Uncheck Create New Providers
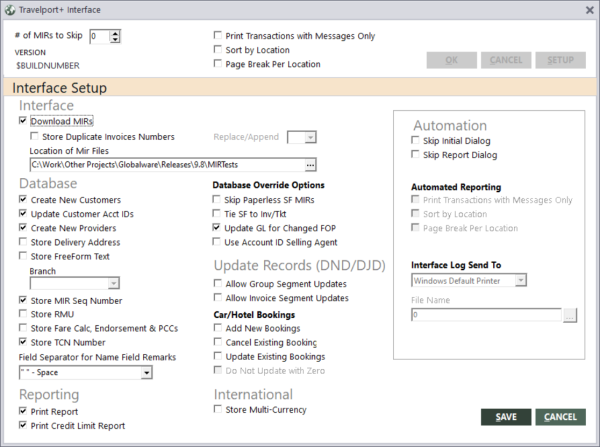The image size is (600, 447). pyautogui.click(x=23, y=228)
